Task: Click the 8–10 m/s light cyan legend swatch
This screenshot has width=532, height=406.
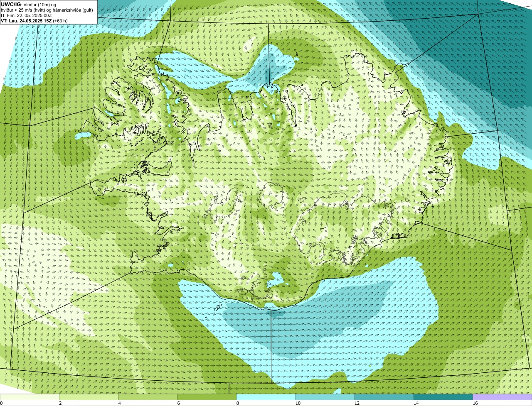Action: point(266,397)
